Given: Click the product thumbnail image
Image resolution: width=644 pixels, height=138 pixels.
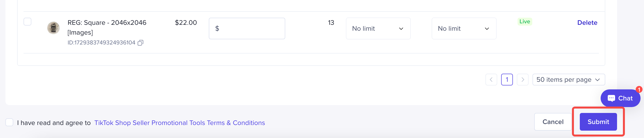Looking at the screenshot, I should tap(53, 28).
